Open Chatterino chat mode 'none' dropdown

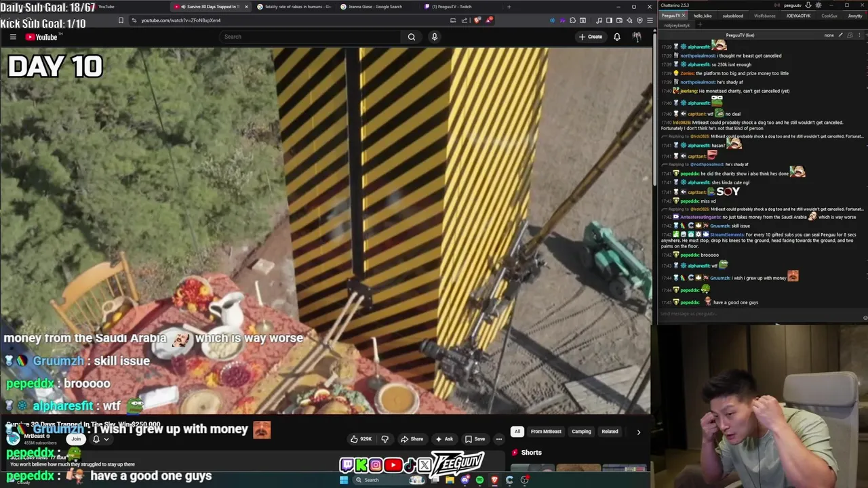pos(829,35)
